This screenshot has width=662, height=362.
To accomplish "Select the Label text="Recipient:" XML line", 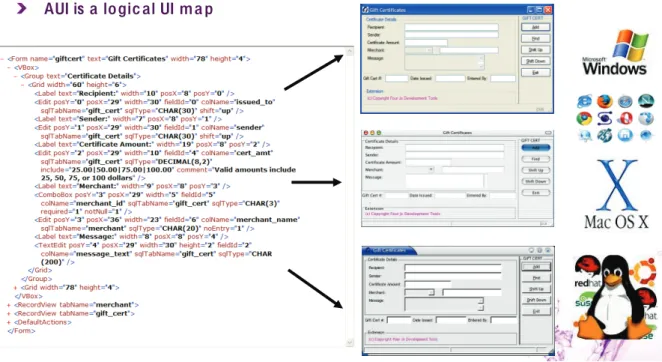I will 135,93.
